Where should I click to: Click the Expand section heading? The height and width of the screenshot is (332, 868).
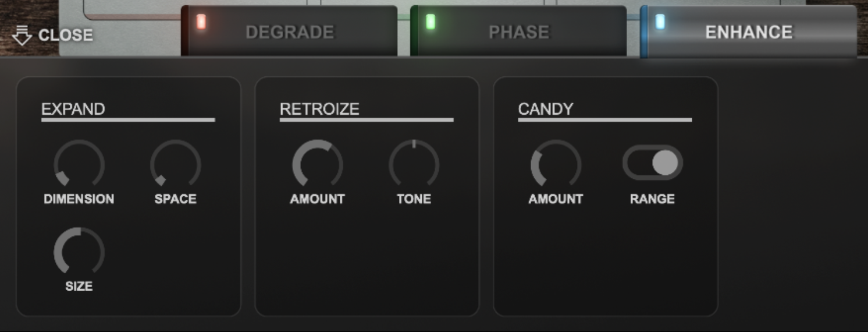click(73, 109)
